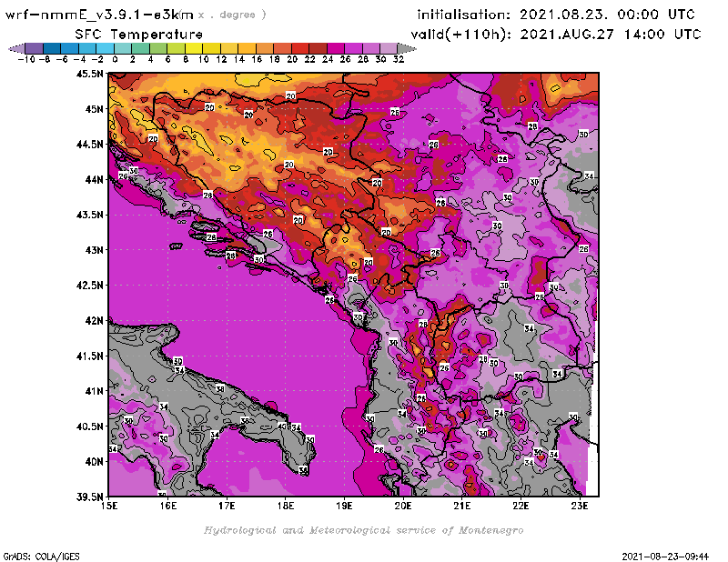The width and height of the screenshot is (728, 562).
Task: Click the 45.5N latitude label
Action: pyautogui.click(x=89, y=74)
